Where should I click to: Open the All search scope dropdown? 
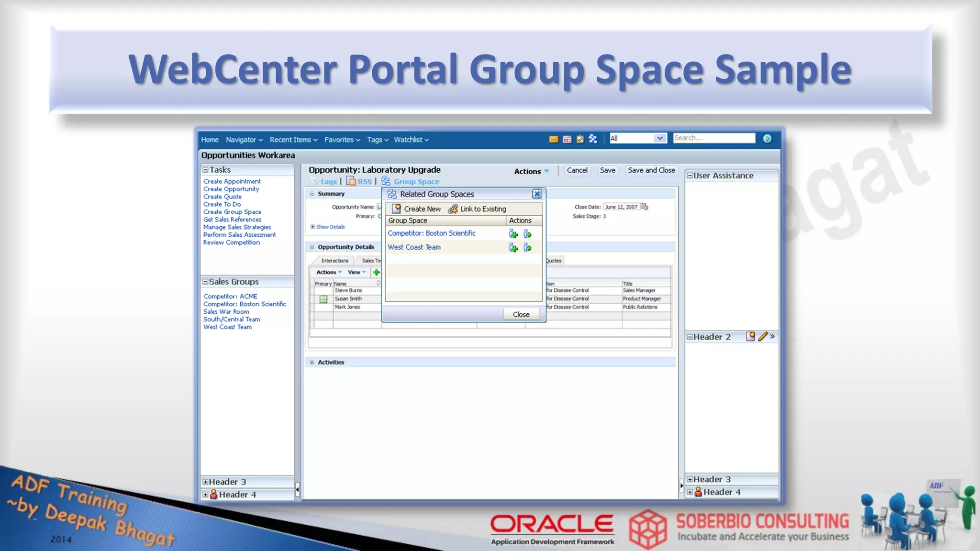[659, 138]
